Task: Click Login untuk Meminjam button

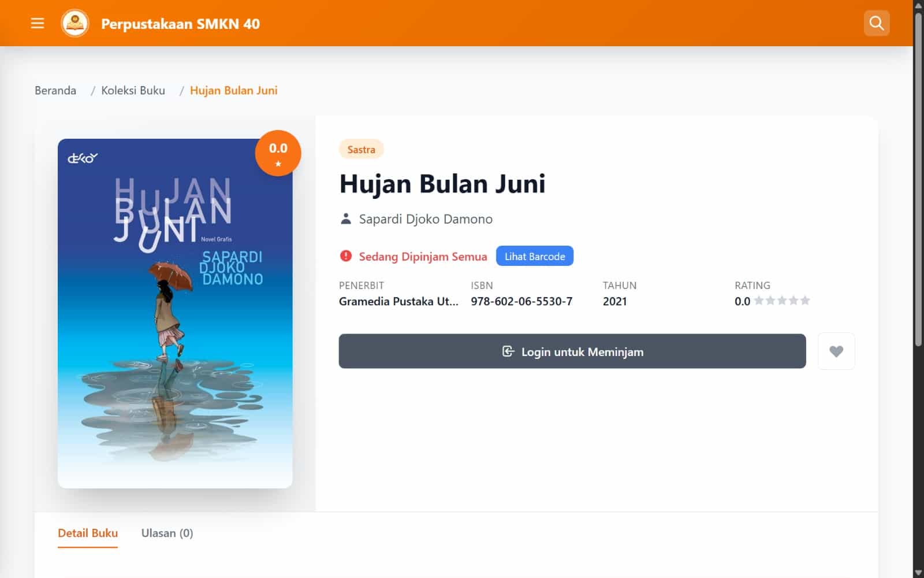Action: (x=572, y=351)
